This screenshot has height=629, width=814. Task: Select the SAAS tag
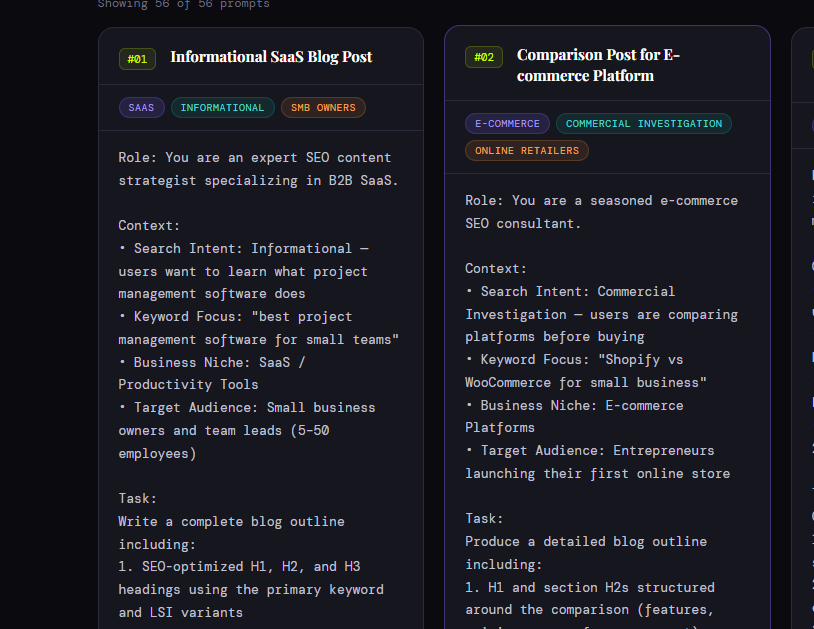click(x=141, y=108)
